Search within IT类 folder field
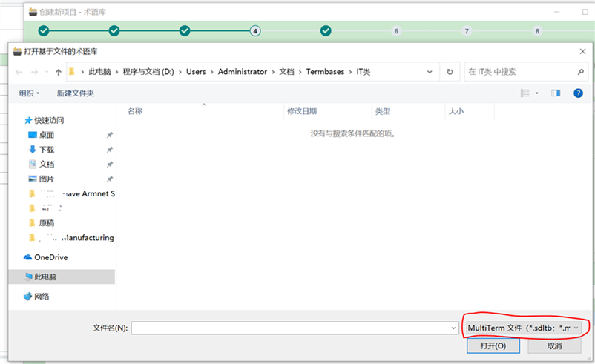The width and height of the screenshot is (595, 364). (526, 72)
